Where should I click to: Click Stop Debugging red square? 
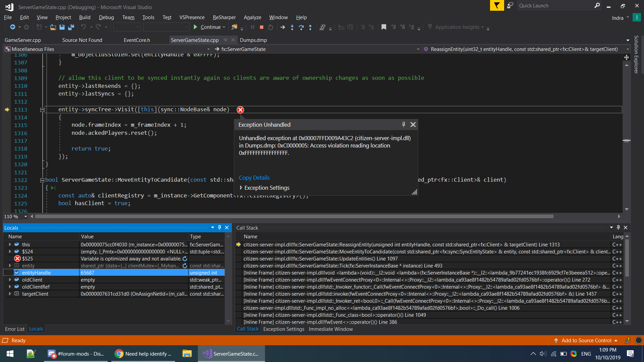coord(262,27)
